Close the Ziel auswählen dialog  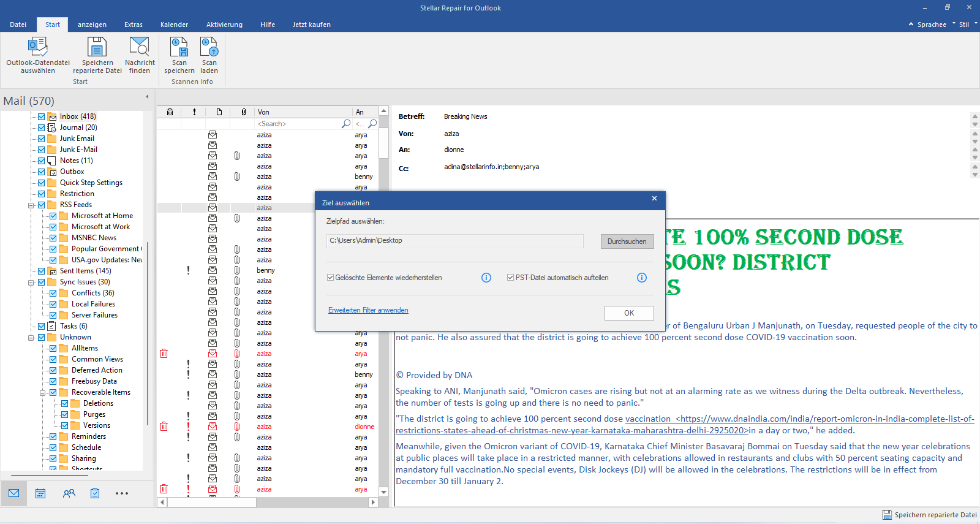click(654, 199)
